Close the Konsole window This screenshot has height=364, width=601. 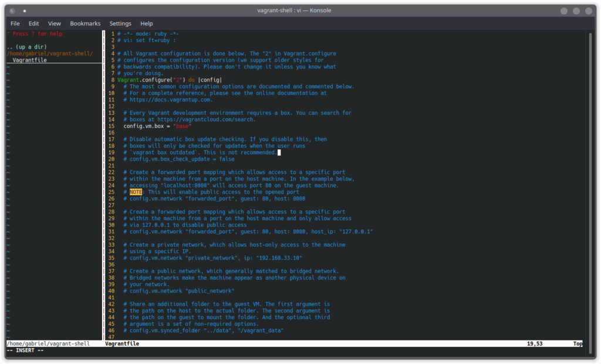(x=589, y=11)
